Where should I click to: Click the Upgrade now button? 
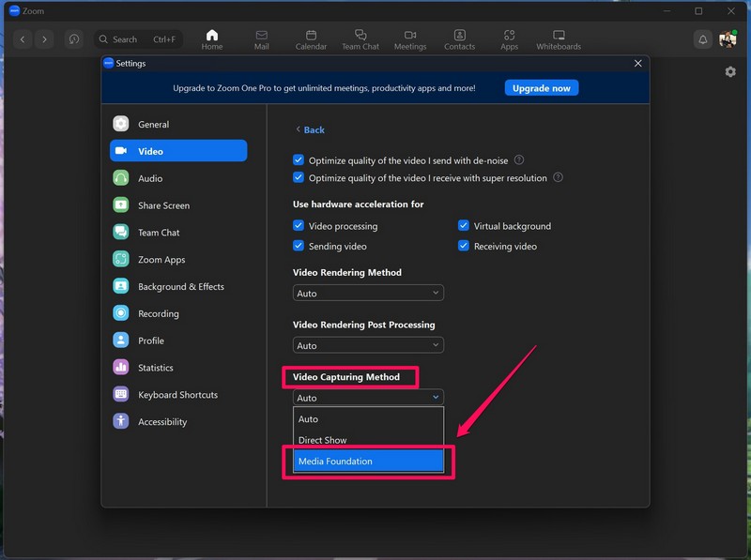[542, 88]
